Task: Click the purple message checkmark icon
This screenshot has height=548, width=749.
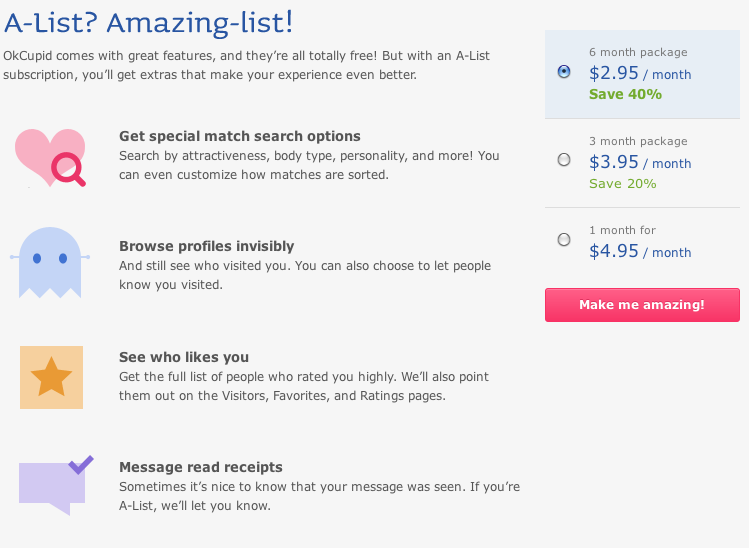Action: [56, 484]
